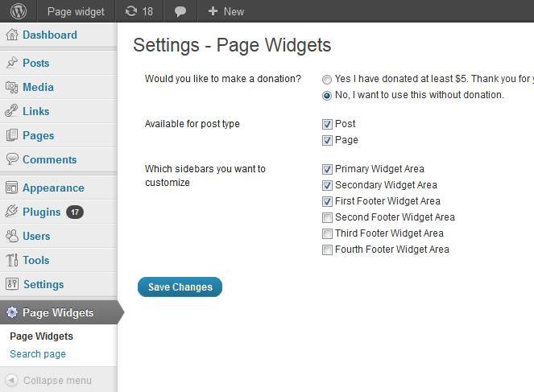
Task: Click the Posts pushpin icon
Action: (12, 63)
